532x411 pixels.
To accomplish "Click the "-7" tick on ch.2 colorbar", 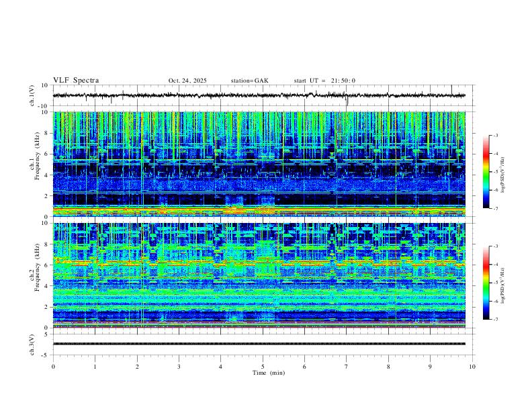I will pos(496,320).
